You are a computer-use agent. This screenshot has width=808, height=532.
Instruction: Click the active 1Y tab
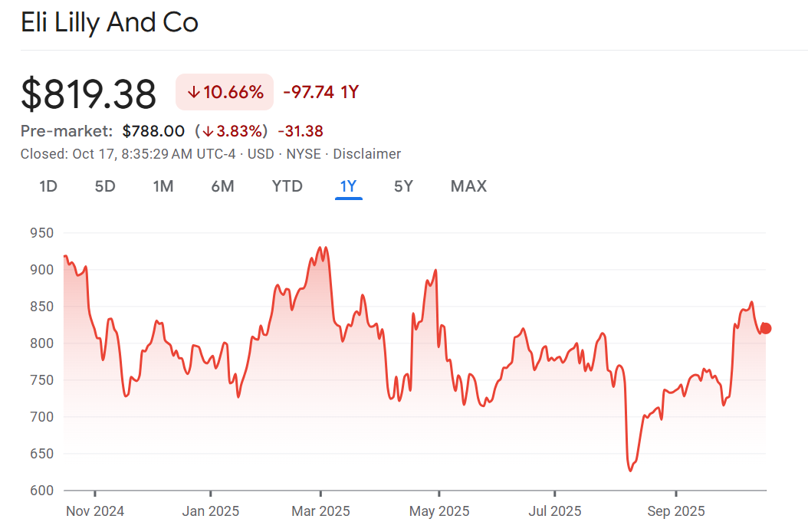(x=349, y=186)
